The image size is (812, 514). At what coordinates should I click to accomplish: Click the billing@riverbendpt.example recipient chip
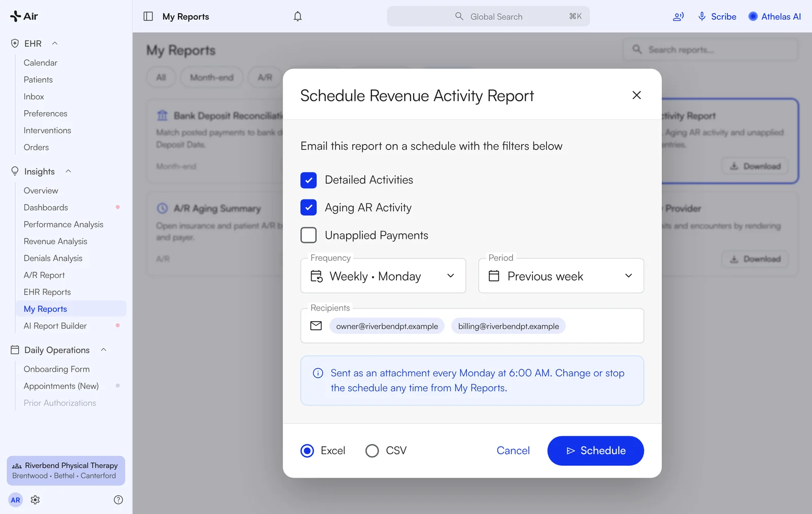509,326
